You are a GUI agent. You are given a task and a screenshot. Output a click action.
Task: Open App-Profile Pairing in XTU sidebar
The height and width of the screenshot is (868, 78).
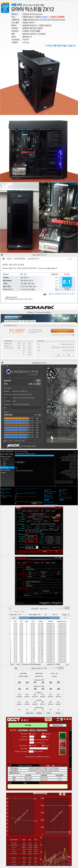7,454
